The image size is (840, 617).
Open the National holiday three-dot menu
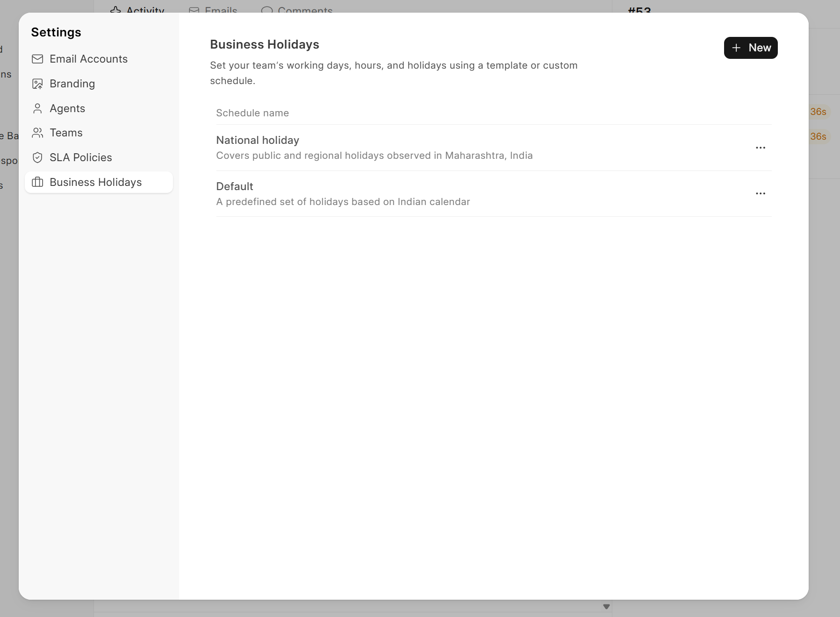(760, 148)
